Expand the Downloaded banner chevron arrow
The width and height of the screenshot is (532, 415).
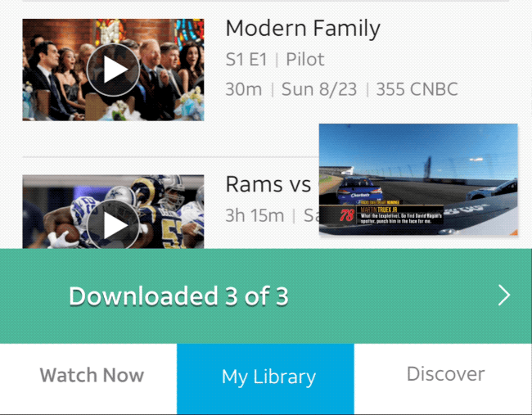pyautogui.click(x=504, y=295)
